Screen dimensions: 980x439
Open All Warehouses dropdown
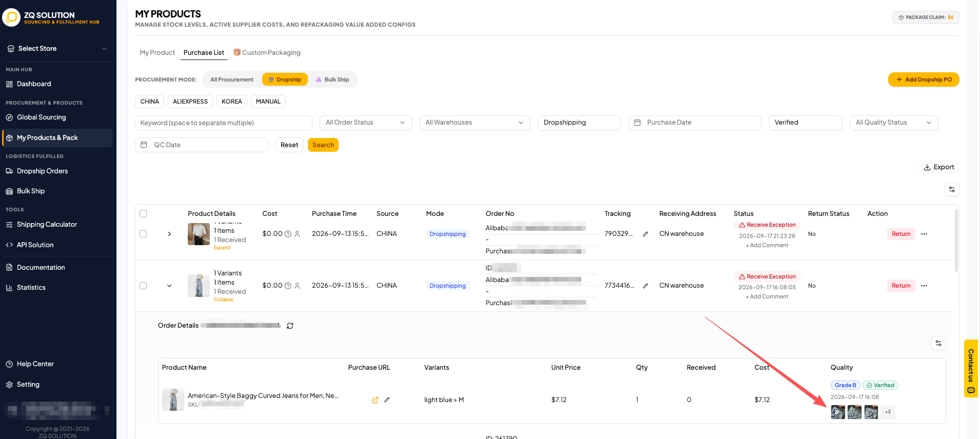coord(475,123)
